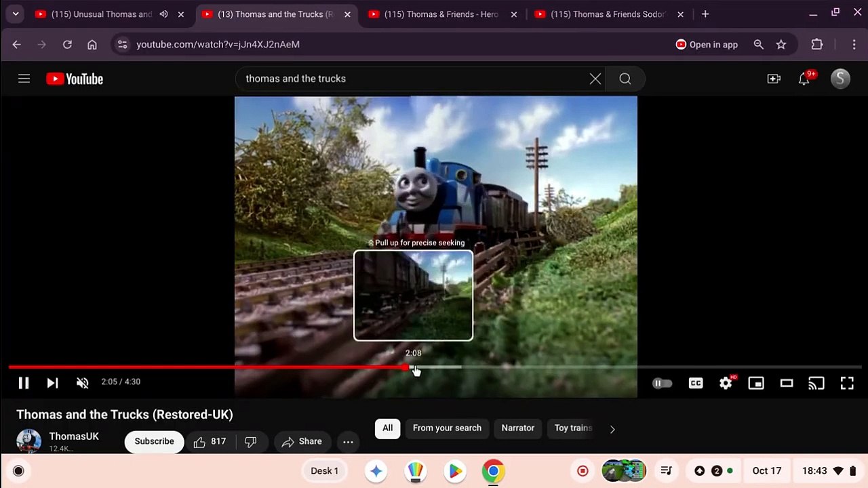The height and width of the screenshot is (488, 868).
Task: Click the video title text
Action: coord(125,414)
